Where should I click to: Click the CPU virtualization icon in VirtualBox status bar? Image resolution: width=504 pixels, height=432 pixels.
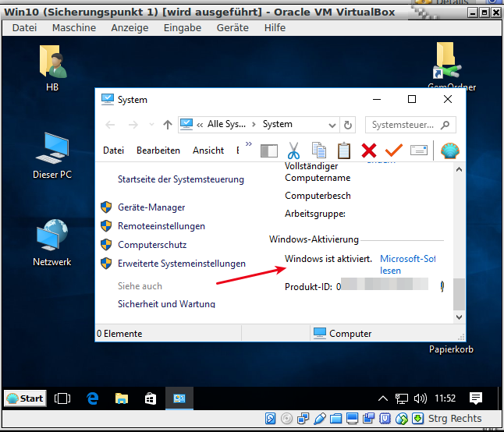385,419
